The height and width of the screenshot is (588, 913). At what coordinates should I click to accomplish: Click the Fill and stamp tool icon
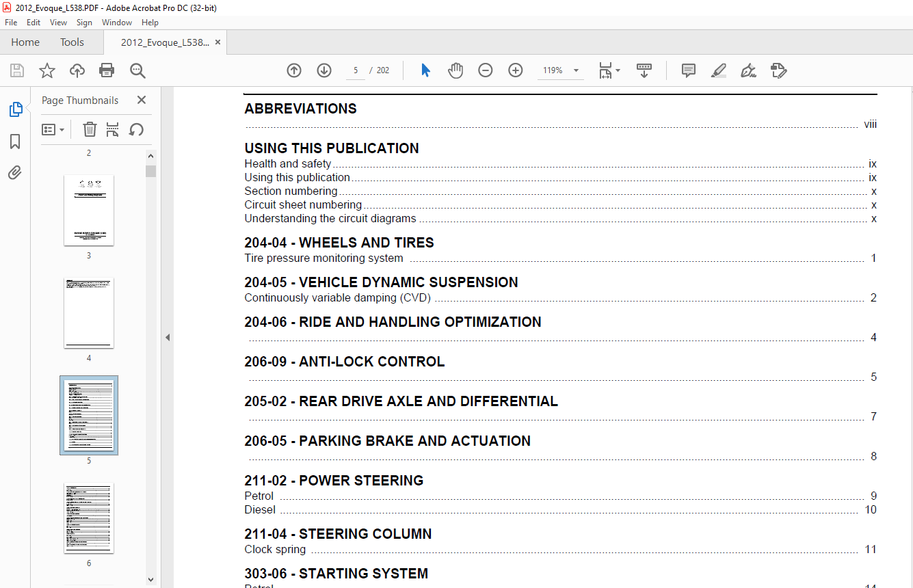click(778, 70)
